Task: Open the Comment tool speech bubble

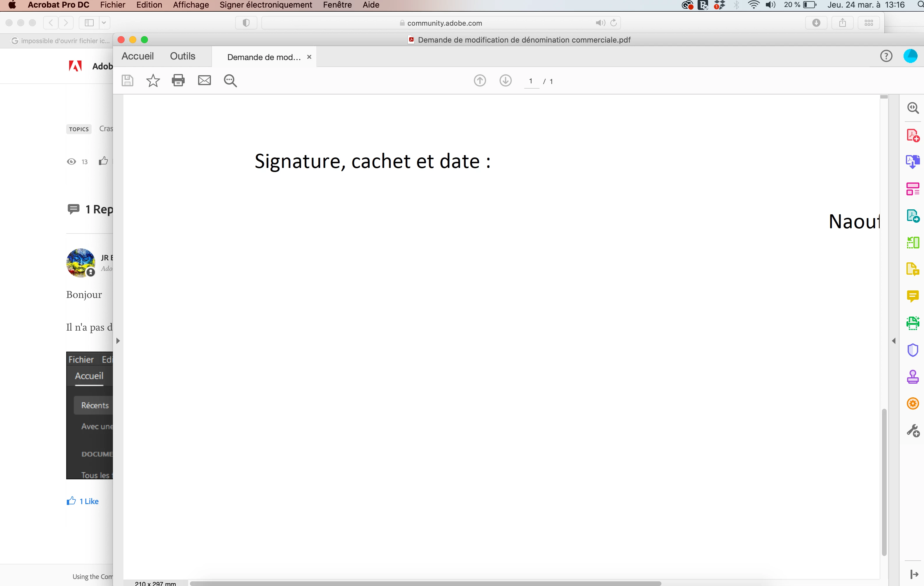Action: (913, 296)
